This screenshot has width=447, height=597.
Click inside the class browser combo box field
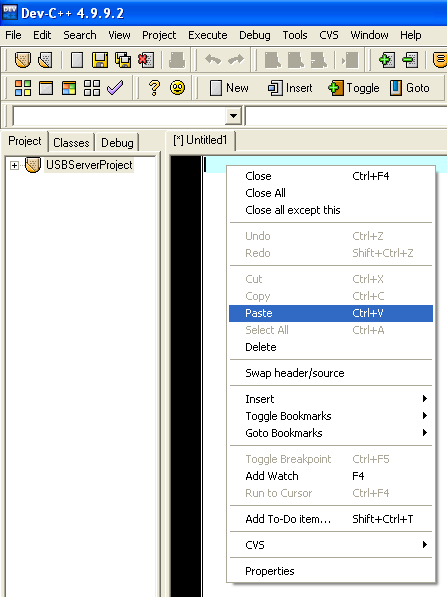[x=119, y=116]
